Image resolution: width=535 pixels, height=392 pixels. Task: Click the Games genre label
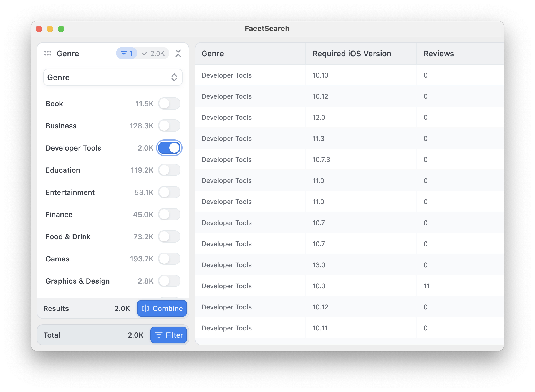(x=57, y=259)
